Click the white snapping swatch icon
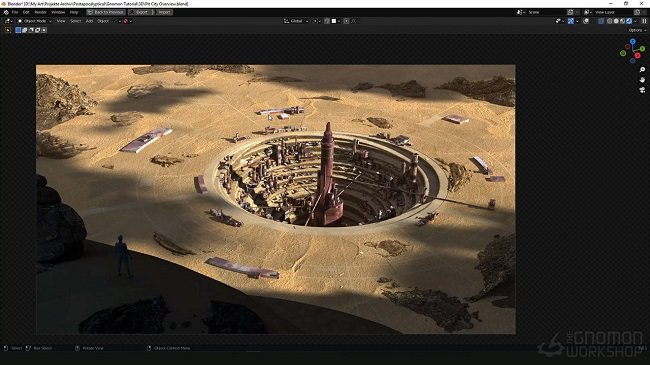 334,21
